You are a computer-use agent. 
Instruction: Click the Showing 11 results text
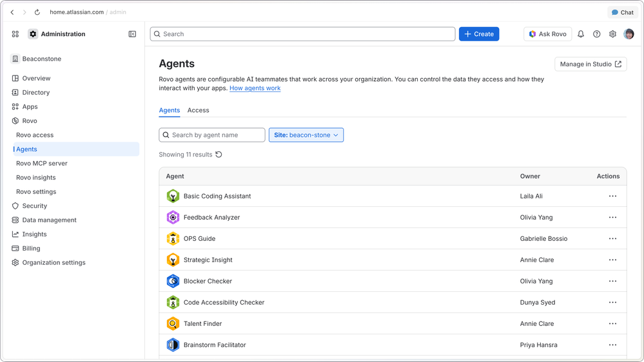pos(186,155)
